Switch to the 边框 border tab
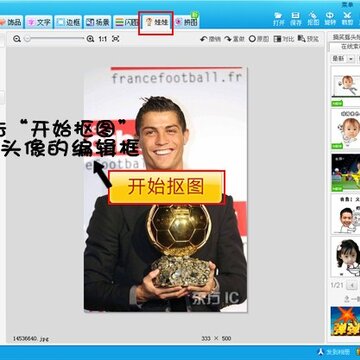 68,23
